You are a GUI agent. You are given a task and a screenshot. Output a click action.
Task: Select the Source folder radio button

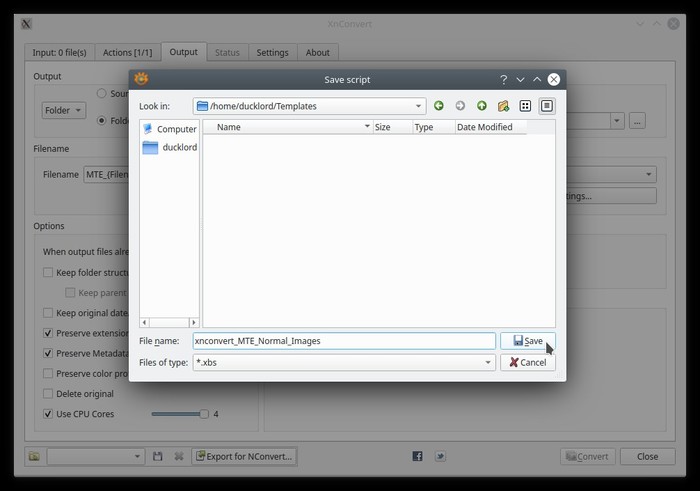[102, 93]
